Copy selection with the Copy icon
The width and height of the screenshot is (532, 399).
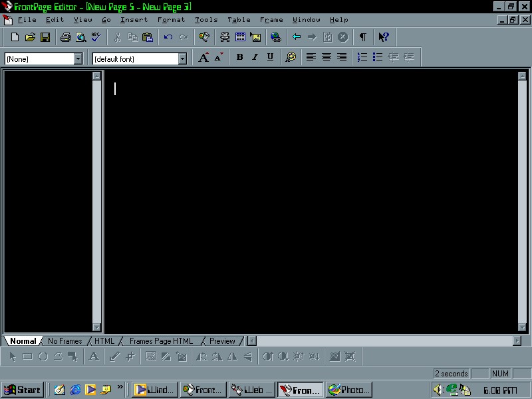(x=132, y=37)
